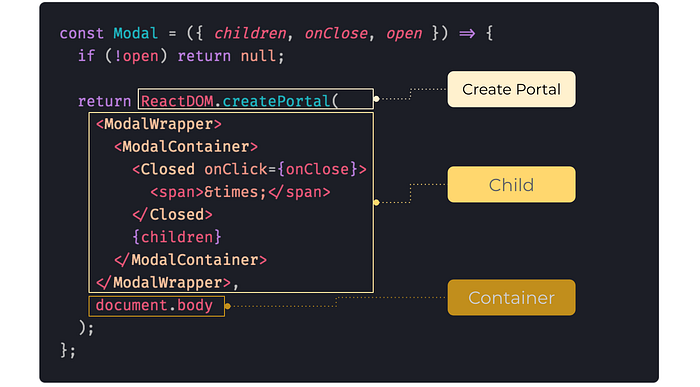
Task: Click the connector dot next to createPortal
Action: pyautogui.click(x=376, y=99)
